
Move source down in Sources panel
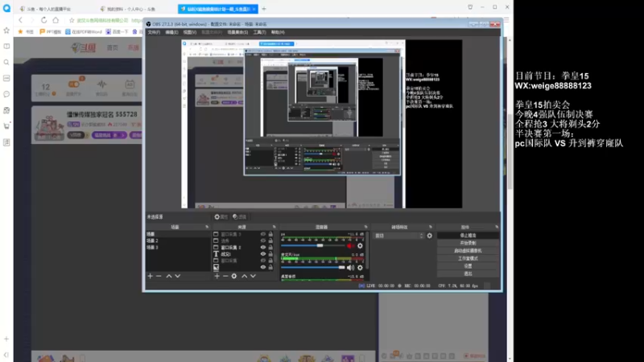click(253, 276)
